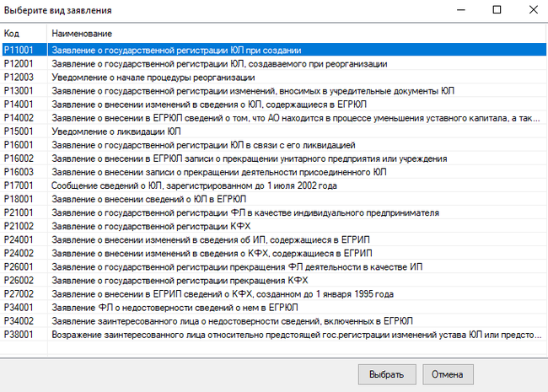Select row Р16001 liquidation registration
The width and height of the screenshot is (548, 392).
point(203,145)
